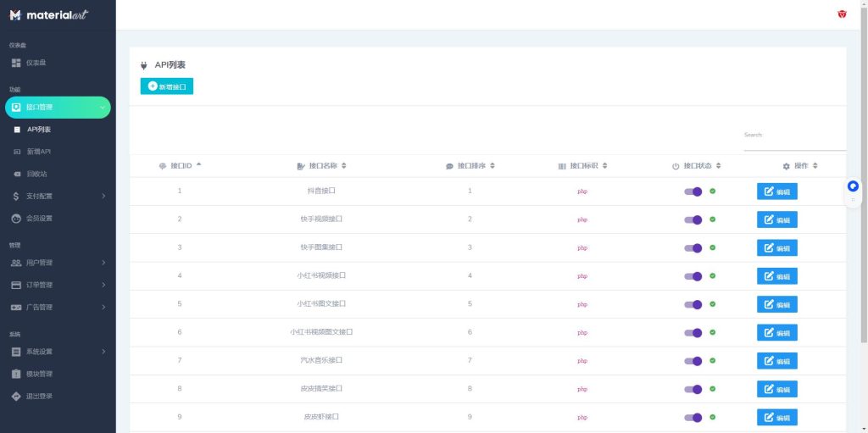
Task: Toggle the 快手视频接口 status switch
Action: [693, 219]
